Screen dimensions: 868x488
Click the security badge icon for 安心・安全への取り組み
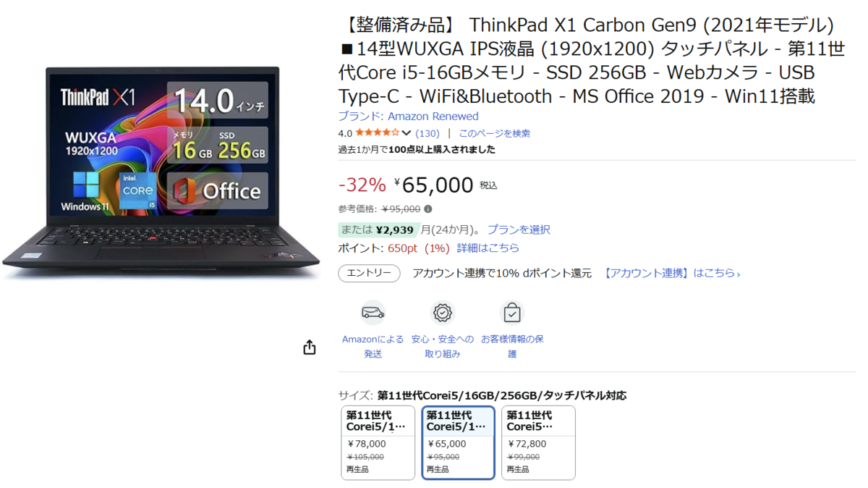pyautogui.click(x=443, y=313)
